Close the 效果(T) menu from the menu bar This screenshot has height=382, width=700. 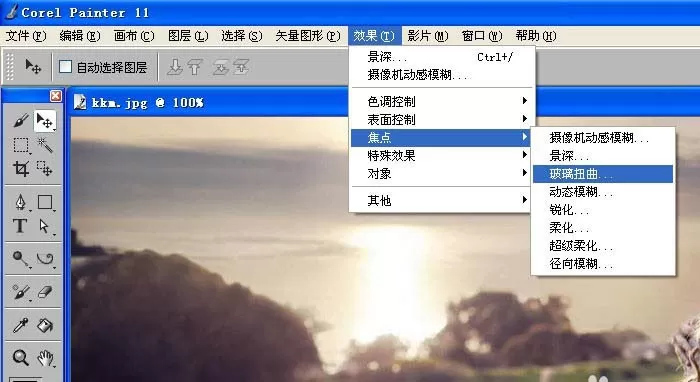click(x=374, y=36)
